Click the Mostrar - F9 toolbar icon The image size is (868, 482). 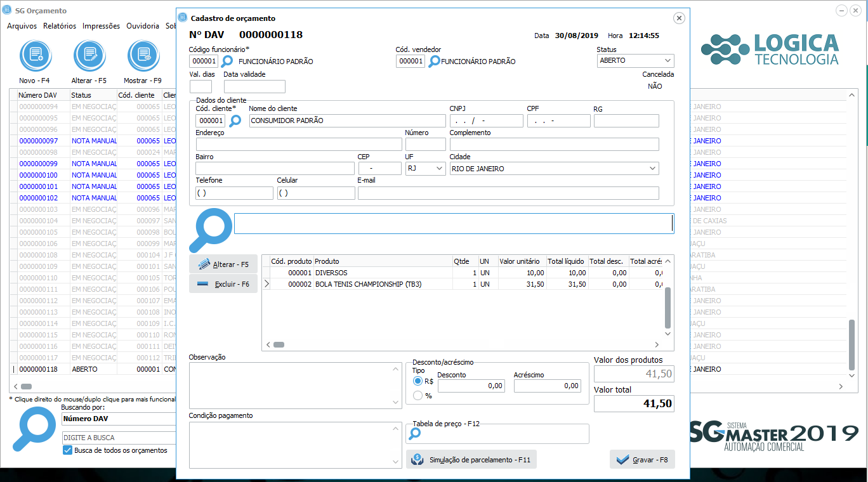click(x=143, y=55)
